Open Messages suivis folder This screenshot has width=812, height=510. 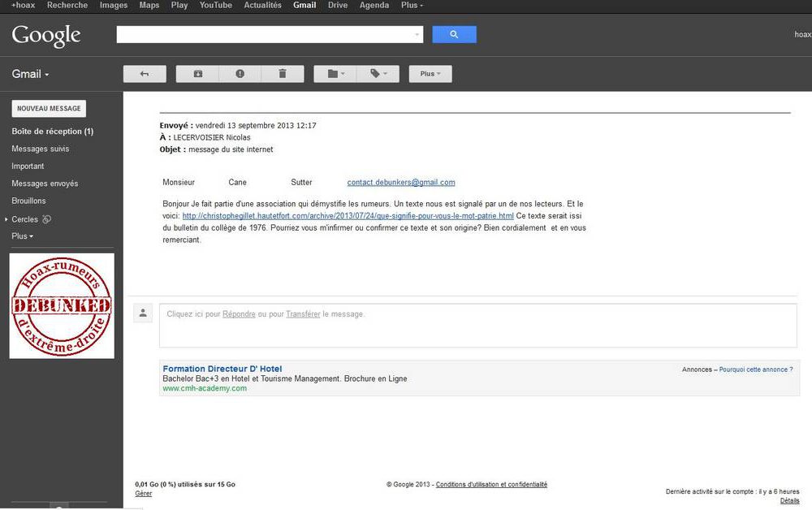click(41, 149)
